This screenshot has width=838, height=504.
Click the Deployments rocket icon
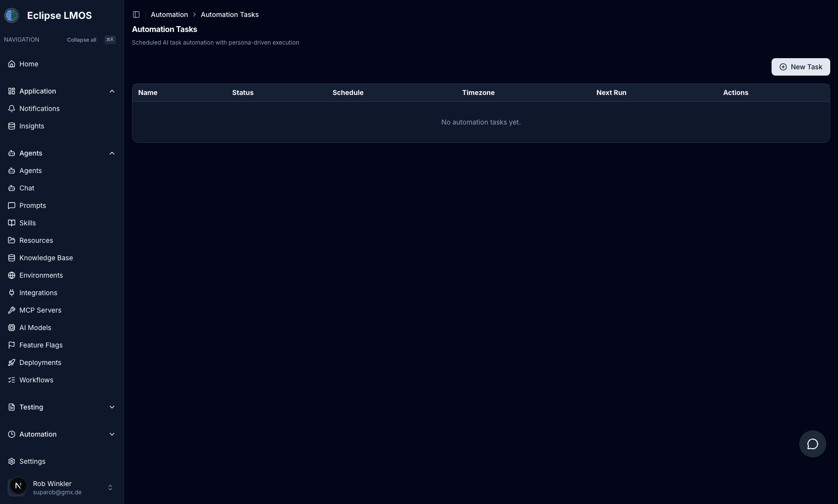pos(12,362)
